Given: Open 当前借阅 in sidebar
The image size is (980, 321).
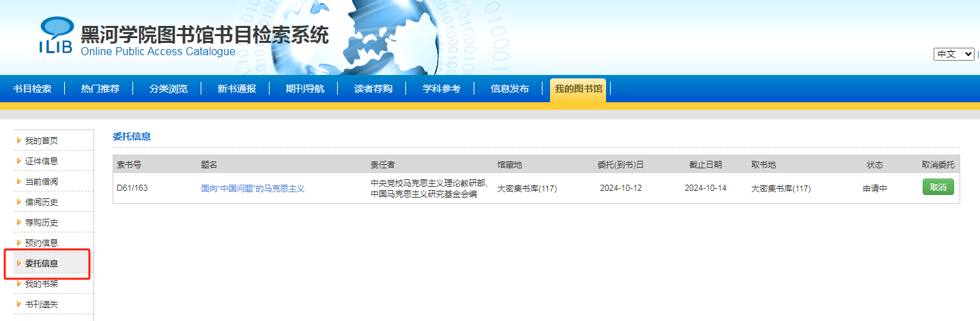Looking at the screenshot, I should point(42,182).
